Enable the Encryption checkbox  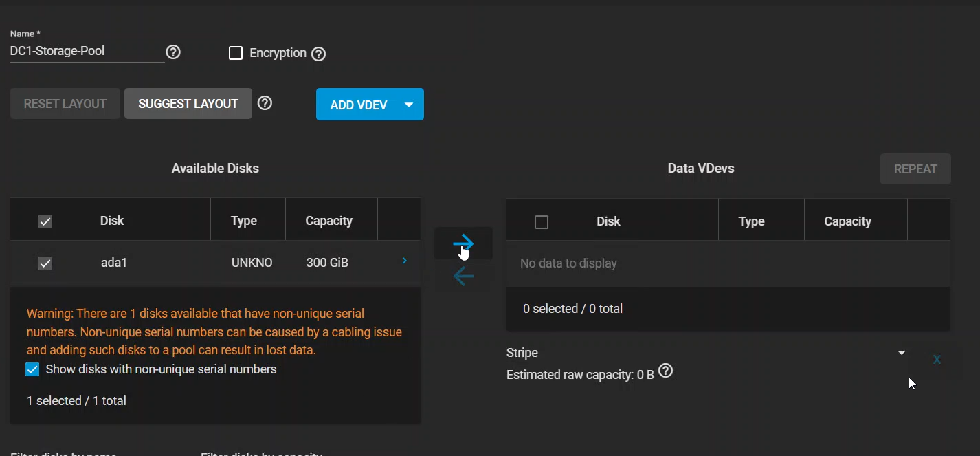click(236, 53)
